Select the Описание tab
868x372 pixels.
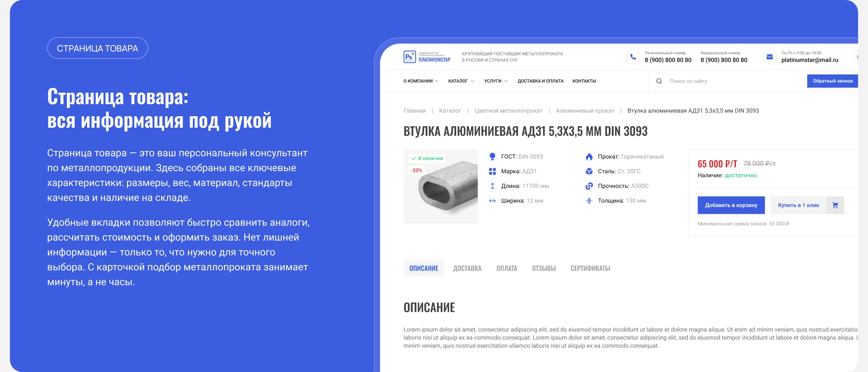[x=423, y=268]
